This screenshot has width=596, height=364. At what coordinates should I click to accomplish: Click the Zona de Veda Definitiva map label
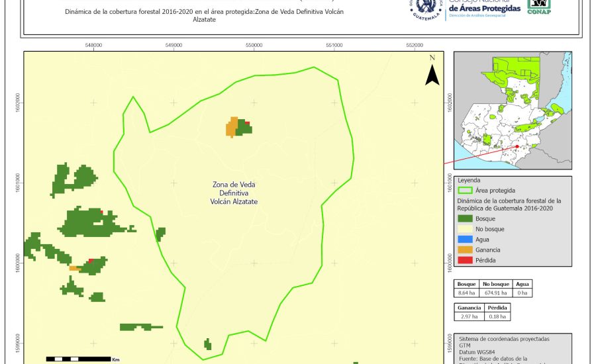[x=234, y=193]
